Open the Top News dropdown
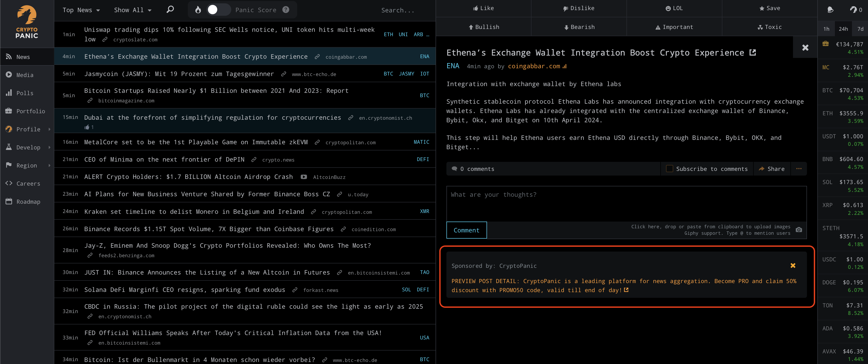868x364 pixels. tap(81, 10)
